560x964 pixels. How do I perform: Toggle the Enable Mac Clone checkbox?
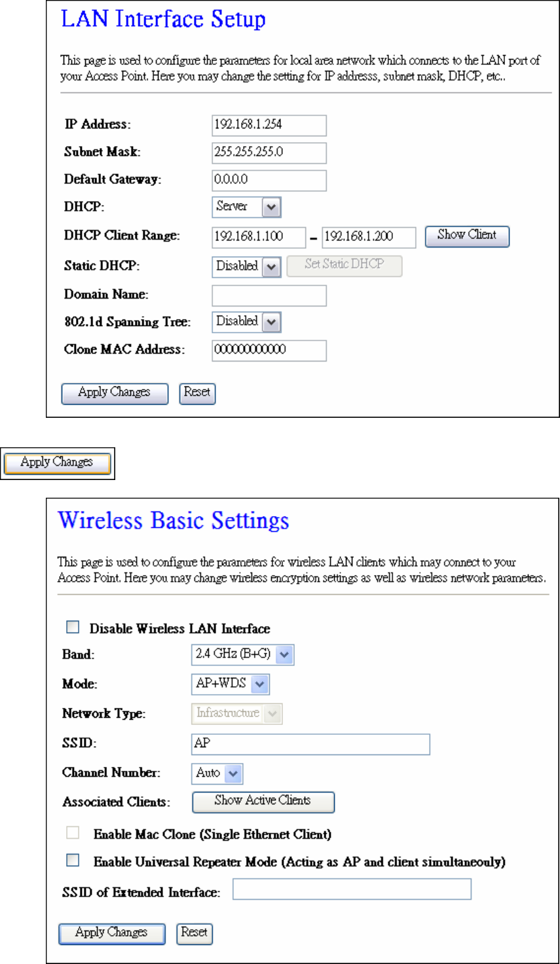pos(73,832)
